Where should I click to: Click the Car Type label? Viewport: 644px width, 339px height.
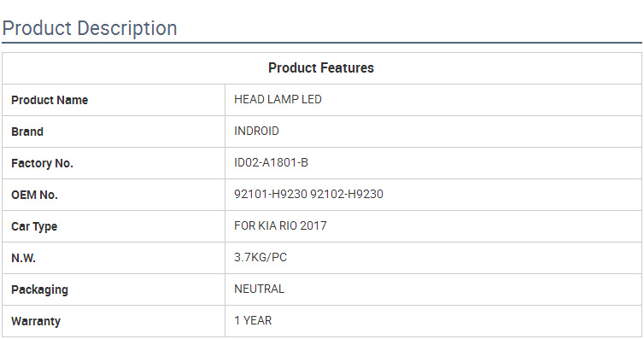pyautogui.click(x=34, y=226)
